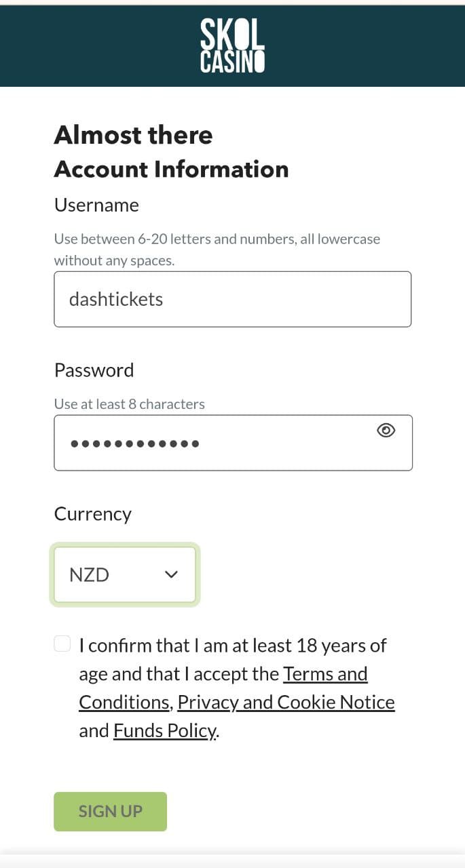Click the Currency label
The width and height of the screenshot is (465, 868).
point(92,514)
